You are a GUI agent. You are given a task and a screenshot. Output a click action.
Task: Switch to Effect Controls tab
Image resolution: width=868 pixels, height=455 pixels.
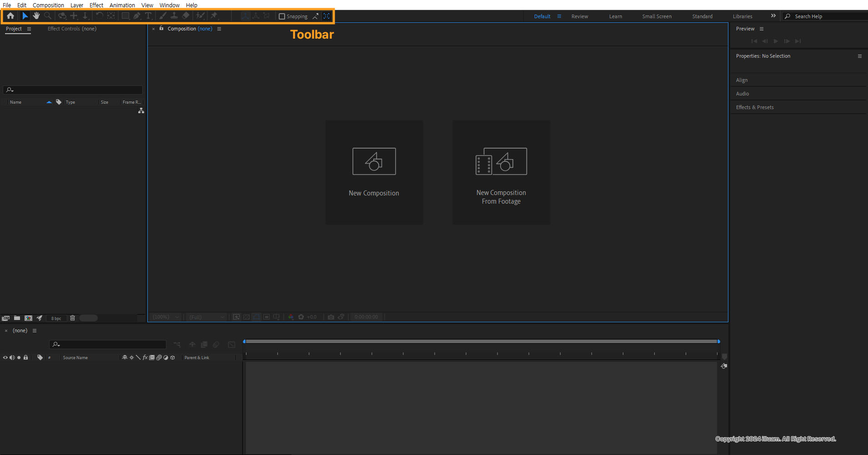click(72, 29)
